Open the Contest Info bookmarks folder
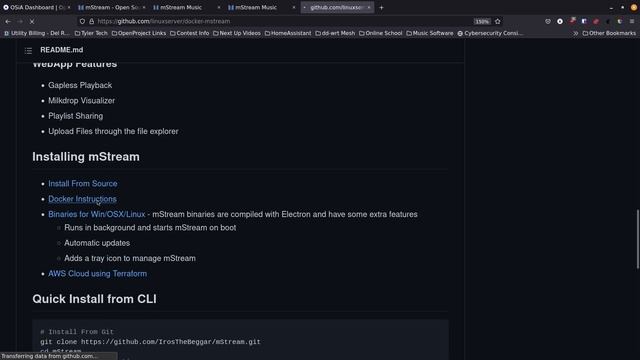The width and height of the screenshot is (640, 360). point(189,33)
